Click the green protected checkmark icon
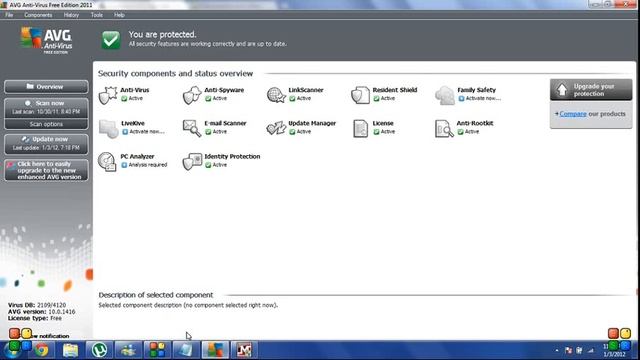 click(x=111, y=40)
